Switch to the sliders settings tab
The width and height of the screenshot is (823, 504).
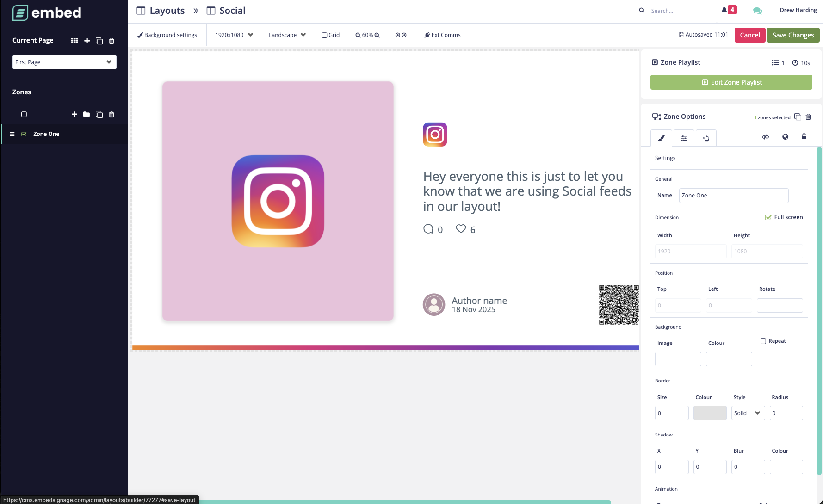coord(684,138)
